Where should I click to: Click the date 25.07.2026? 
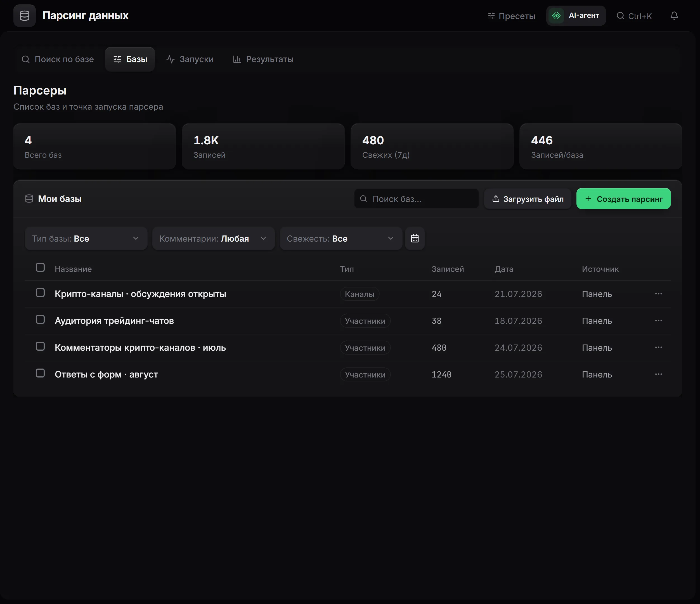pyautogui.click(x=518, y=374)
